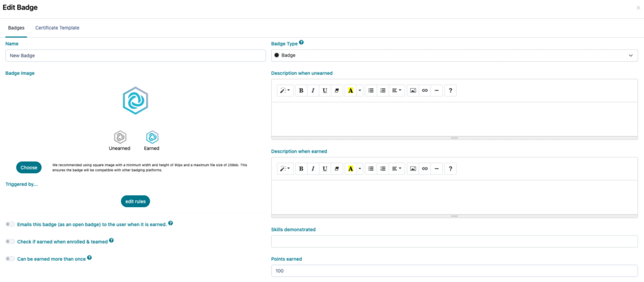Turn on Can be earned more than once
Image resolution: width=644 pixels, height=282 pixels.
[10, 258]
